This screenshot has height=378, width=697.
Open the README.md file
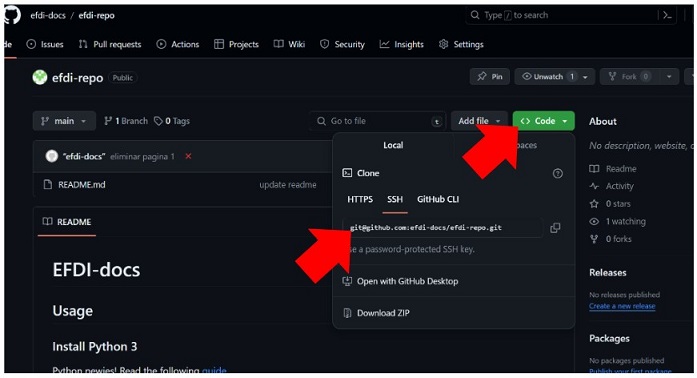(x=81, y=185)
